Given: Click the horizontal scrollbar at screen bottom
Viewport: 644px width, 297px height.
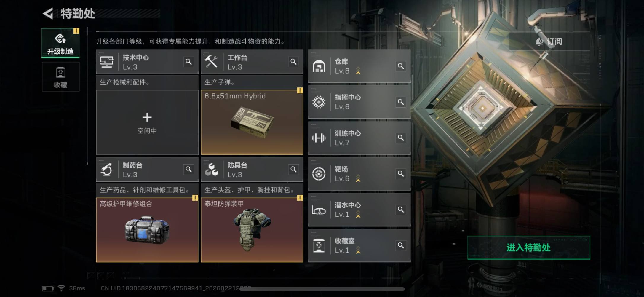Looking at the screenshot, I should tap(322, 289).
